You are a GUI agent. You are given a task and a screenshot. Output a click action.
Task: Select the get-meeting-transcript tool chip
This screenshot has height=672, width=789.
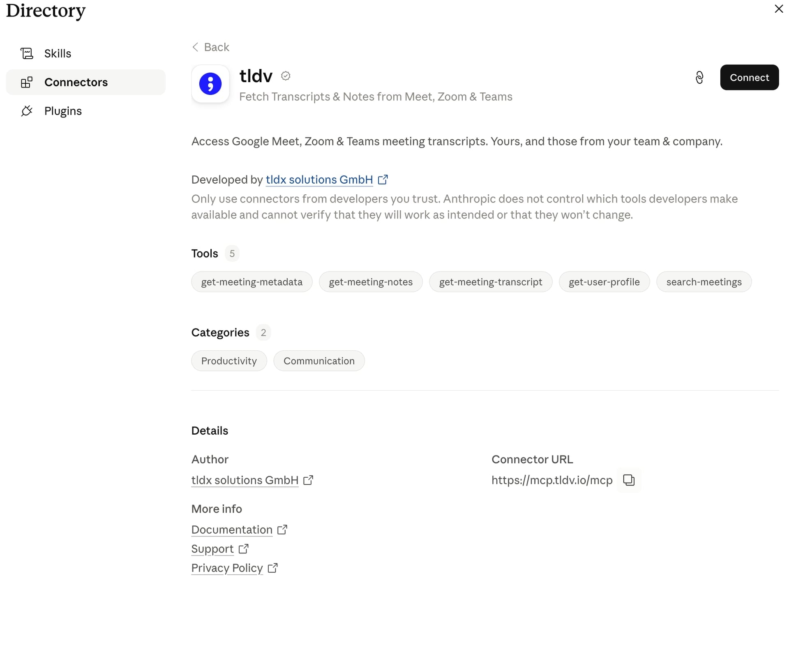click(x=491, y=282)
